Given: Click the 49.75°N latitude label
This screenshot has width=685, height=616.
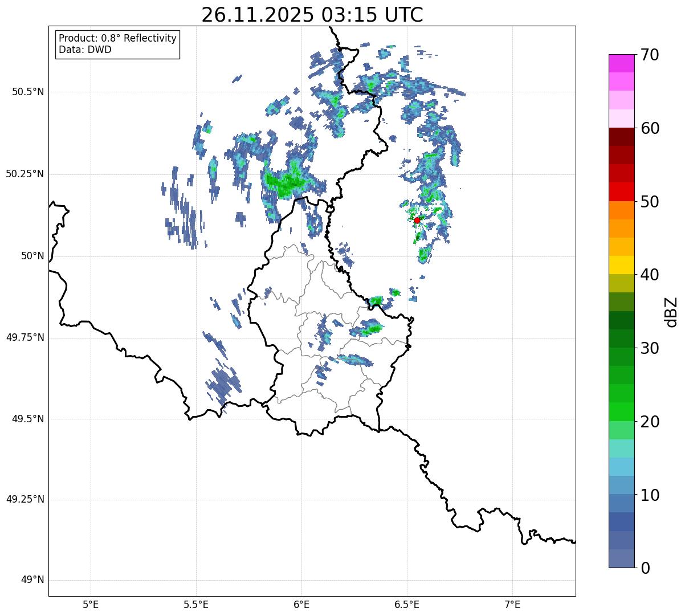Looking at the screenshot, I should [x=25, y=337].
